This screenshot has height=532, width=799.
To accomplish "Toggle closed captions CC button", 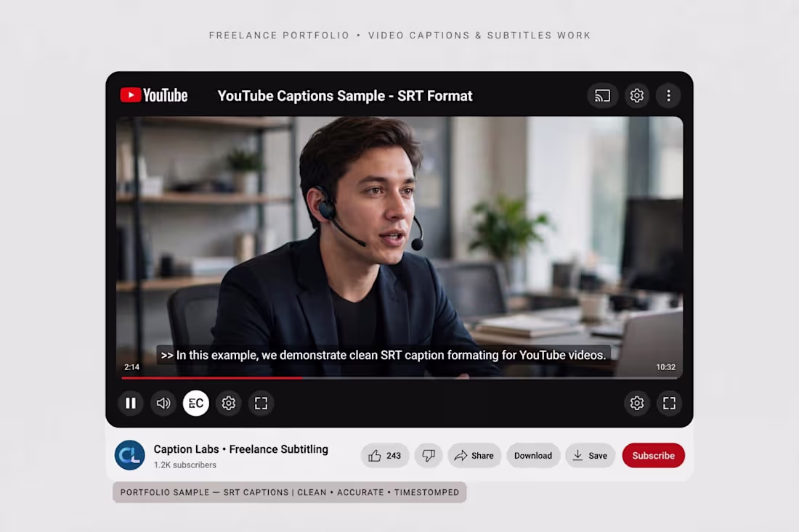I will (196, 404).
